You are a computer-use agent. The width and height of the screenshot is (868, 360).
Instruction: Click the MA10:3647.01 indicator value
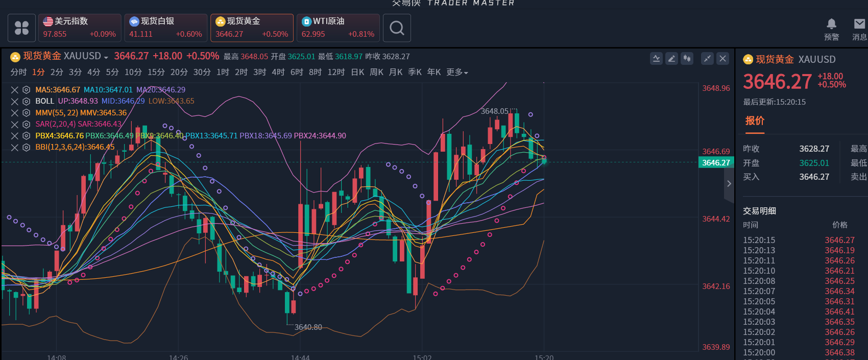[x=108, y=90]
